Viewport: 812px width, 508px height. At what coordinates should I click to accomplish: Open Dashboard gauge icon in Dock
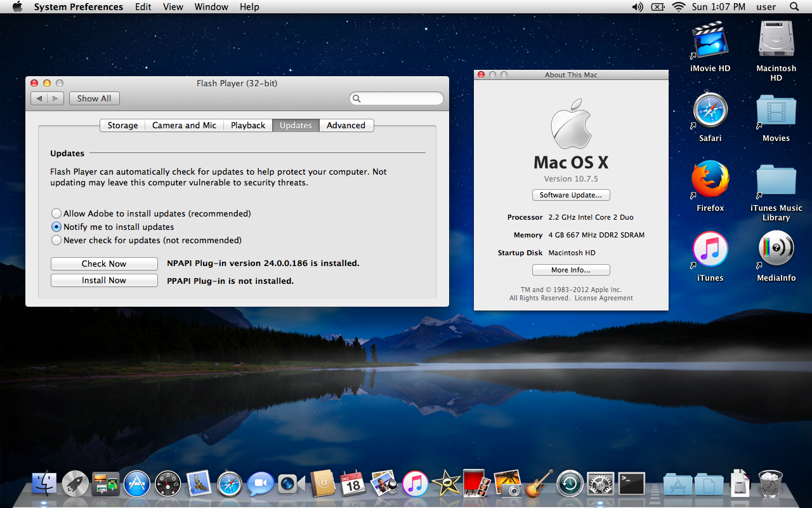tap(168, 484)
